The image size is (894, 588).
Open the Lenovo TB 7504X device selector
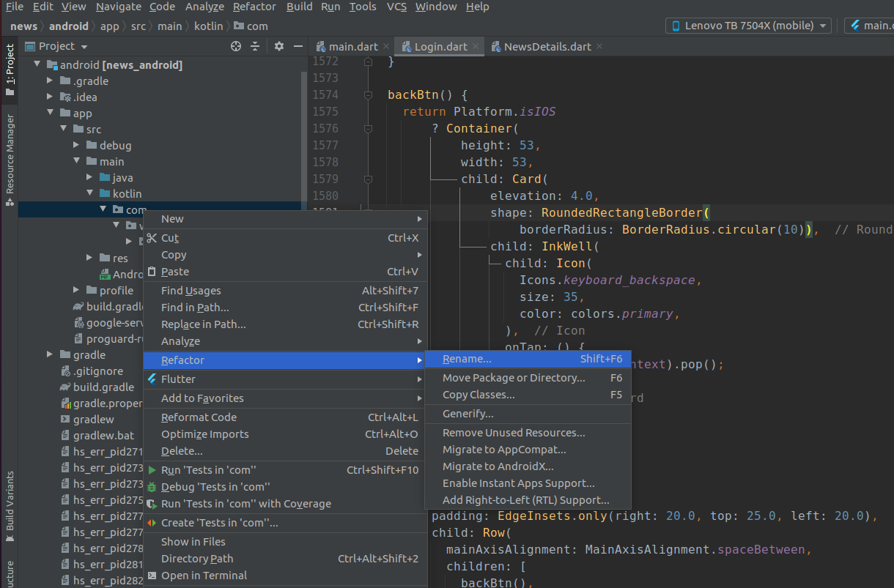[x=748, y=26]
